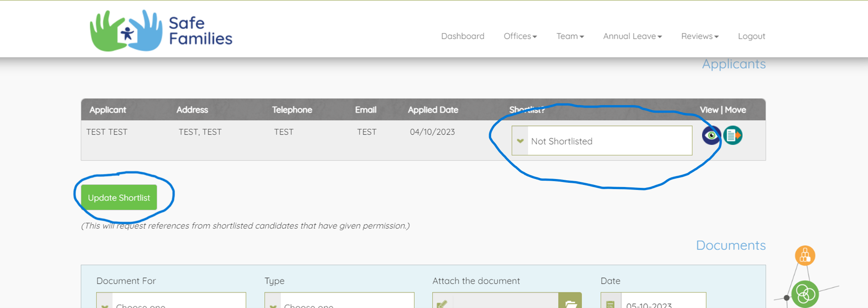Screen dimensions: 868x308
Task: Expand the Type dropdown
Action: point(339,303)
